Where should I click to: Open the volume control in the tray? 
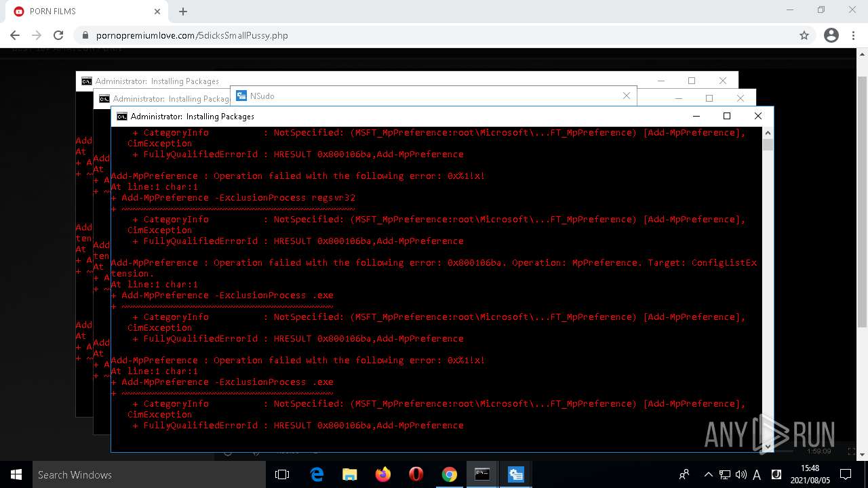pos(741,474)
